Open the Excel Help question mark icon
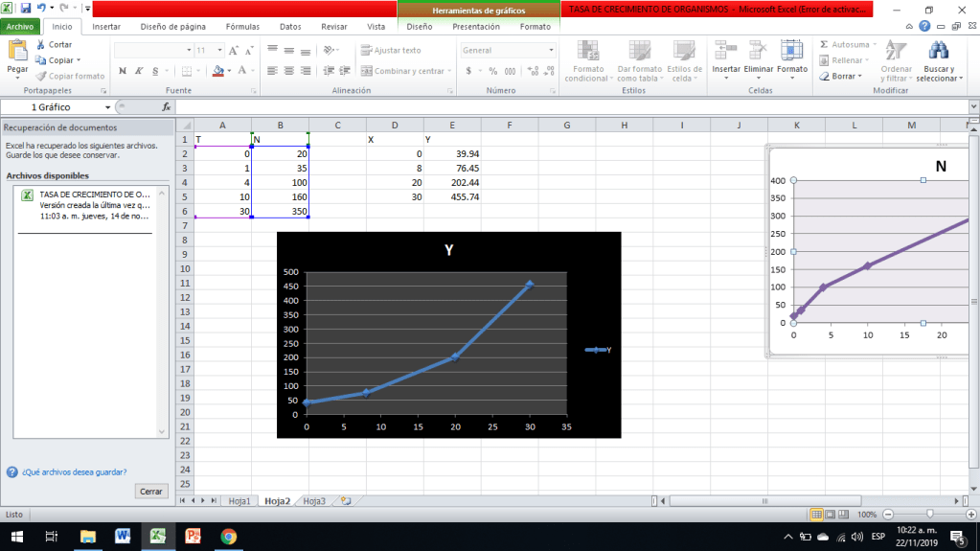Viewport: 980px width, 551px height. click(x=924, y=27)
